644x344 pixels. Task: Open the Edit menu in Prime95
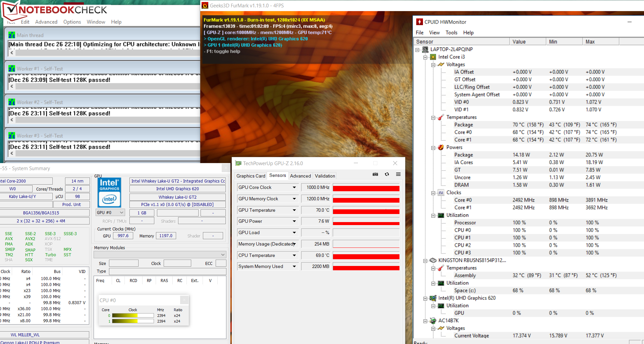click(x=25, y=22)
